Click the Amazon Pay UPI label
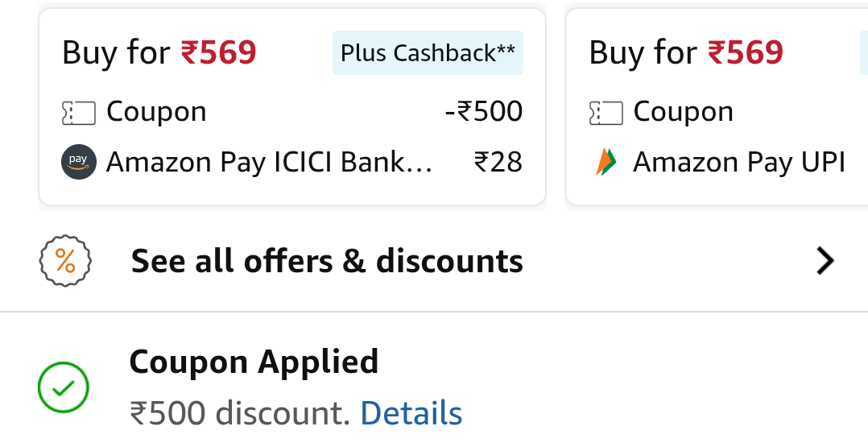This screenshot has height=447, width=868. (x=739, y=163)
